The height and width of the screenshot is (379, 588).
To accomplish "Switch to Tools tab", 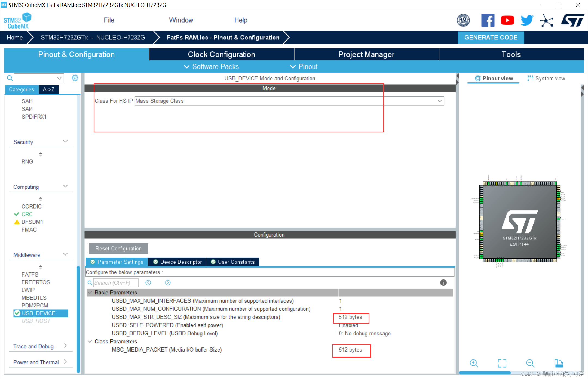I will [x=511, y=54].
